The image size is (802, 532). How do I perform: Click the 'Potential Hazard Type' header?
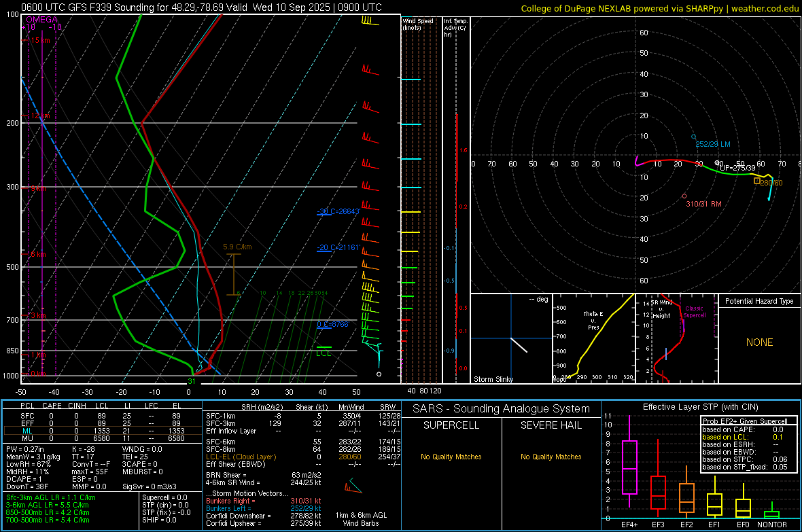click(759, 301)
